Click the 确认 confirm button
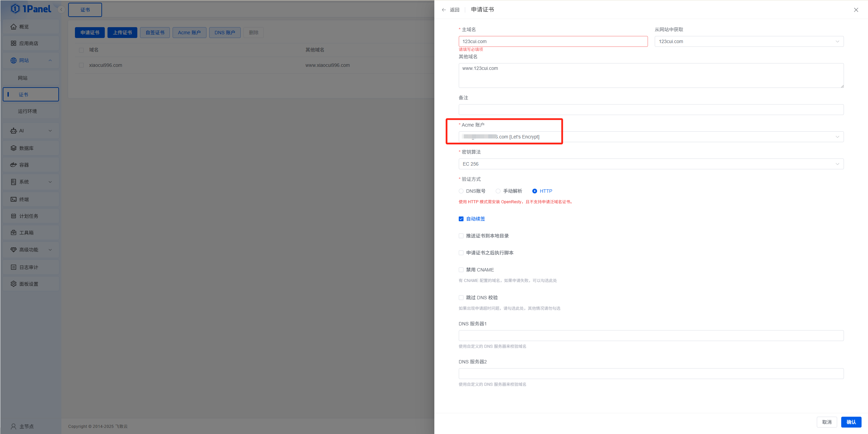The image size is (868, 434). tap(851, 422)
